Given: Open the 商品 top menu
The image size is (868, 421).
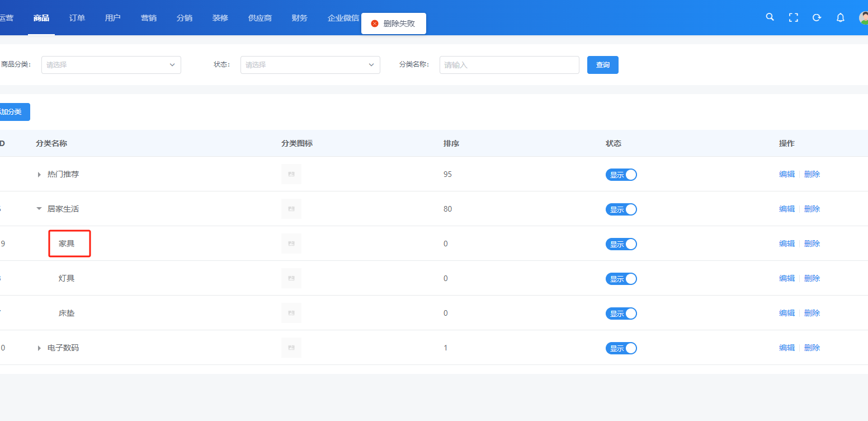Looking at the screenshot, I should click(41, 18).
